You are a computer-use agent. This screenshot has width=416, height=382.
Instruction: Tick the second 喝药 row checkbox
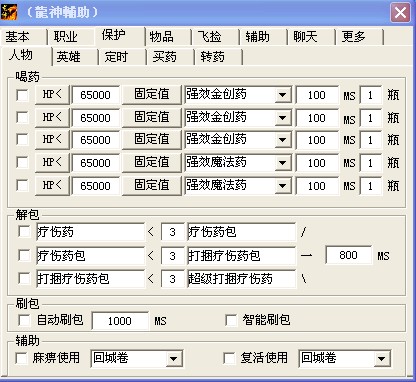[23, 117]
